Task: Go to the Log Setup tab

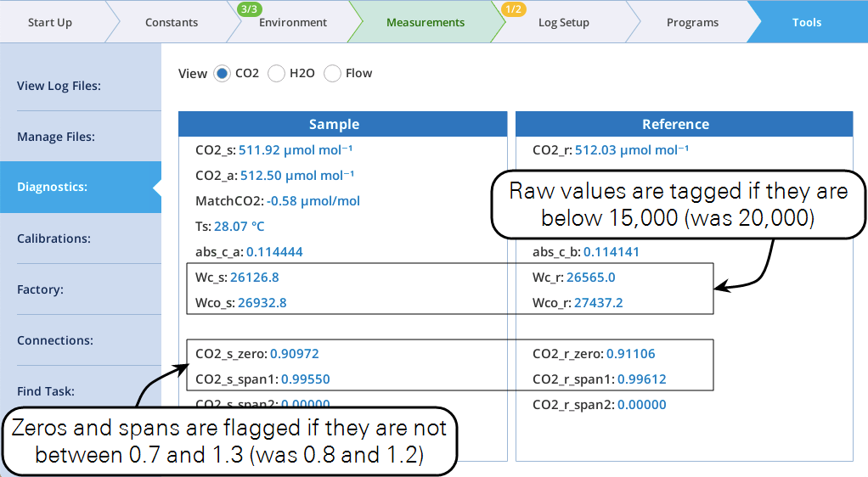Action: tap(564, 23)
